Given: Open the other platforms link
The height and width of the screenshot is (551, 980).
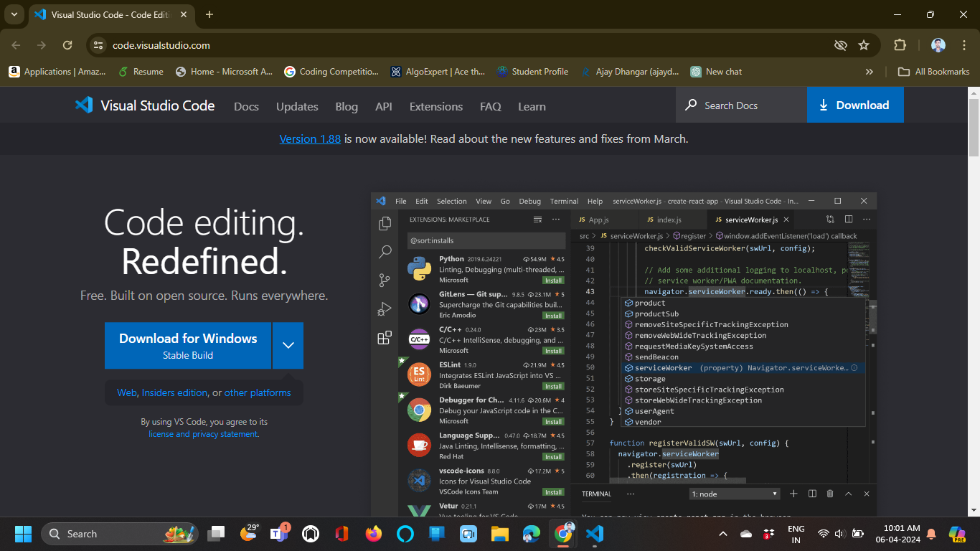Looking at the screenshot, I should coord(258,392).
